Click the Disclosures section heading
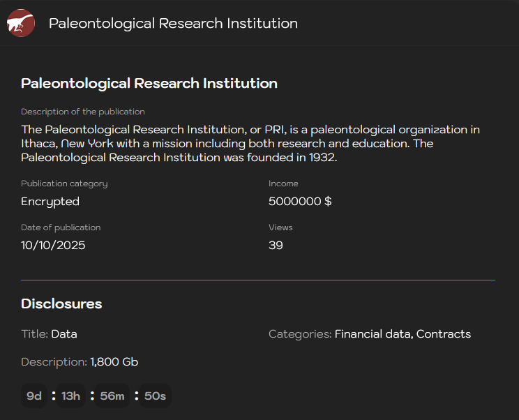Viewport: 519px width, 420px height. (61, 304)
